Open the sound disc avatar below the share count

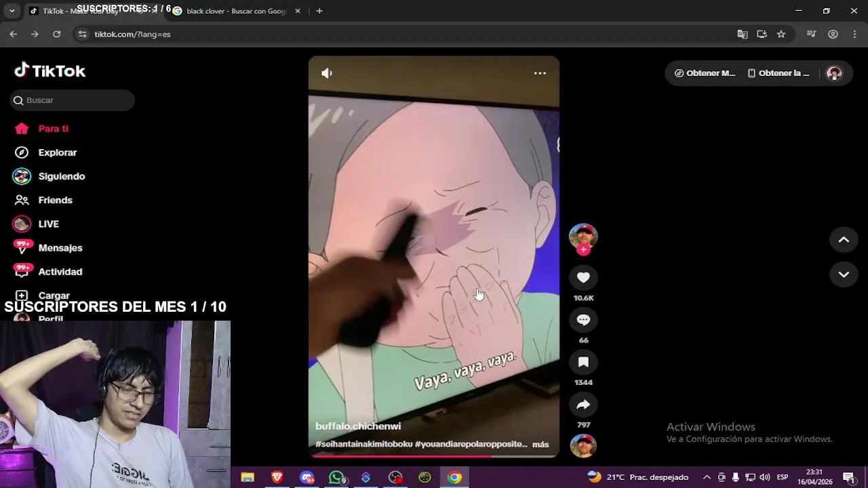click(x=583, y=446)
